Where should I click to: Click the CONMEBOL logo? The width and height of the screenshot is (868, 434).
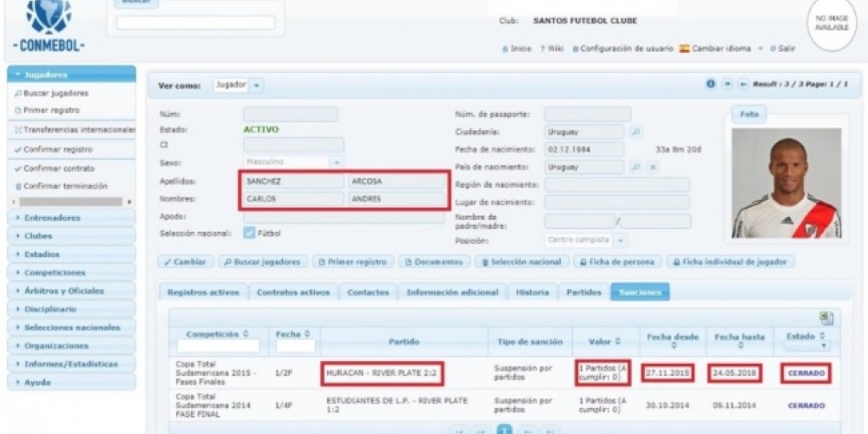(49, 26)
